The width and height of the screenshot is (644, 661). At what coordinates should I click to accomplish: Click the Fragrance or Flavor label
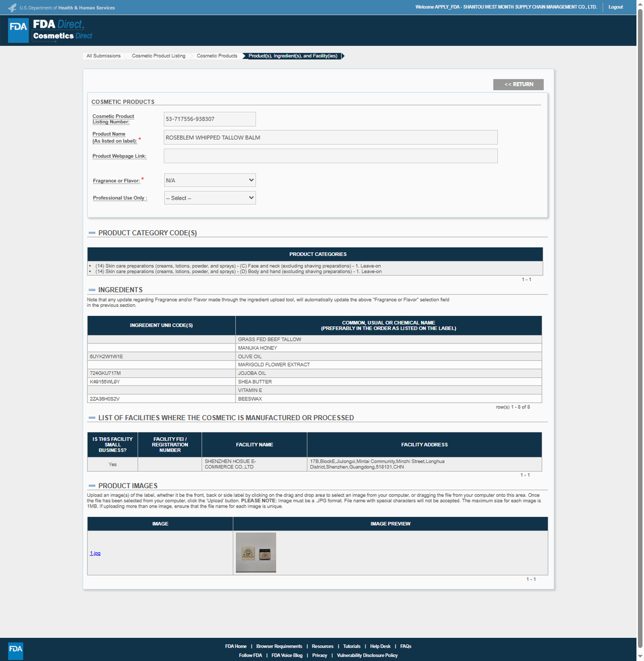116,181
